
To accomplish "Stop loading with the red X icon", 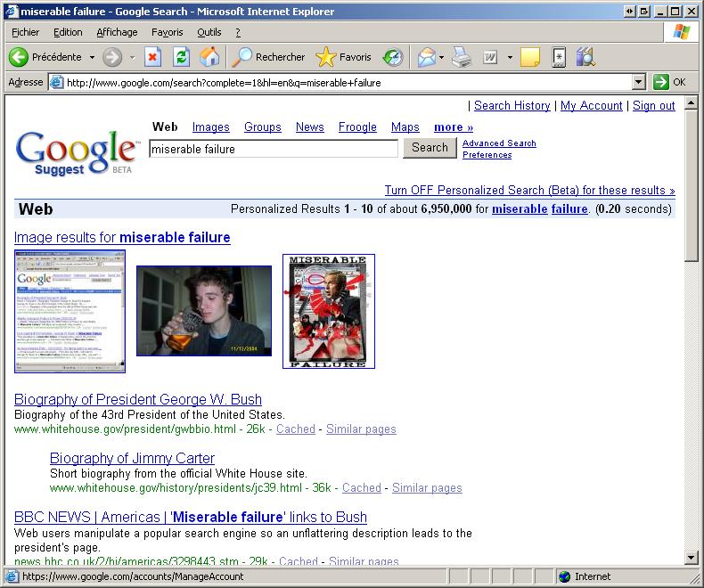I will pos(152,57).
